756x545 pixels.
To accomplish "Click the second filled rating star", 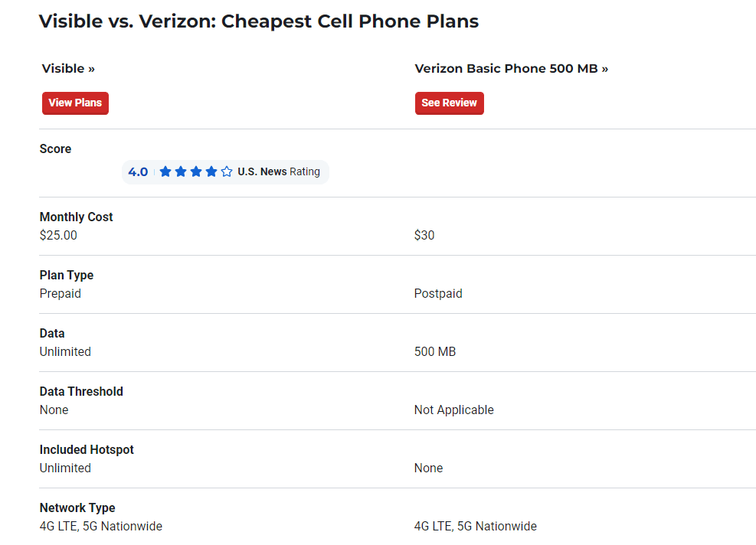I will pyautogui.click(x=181, y=171).
